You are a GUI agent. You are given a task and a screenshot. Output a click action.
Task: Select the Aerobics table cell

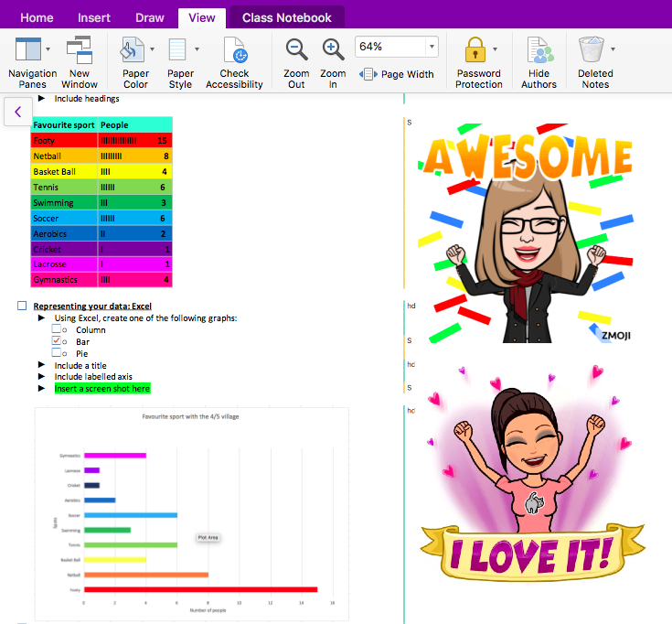64,233
